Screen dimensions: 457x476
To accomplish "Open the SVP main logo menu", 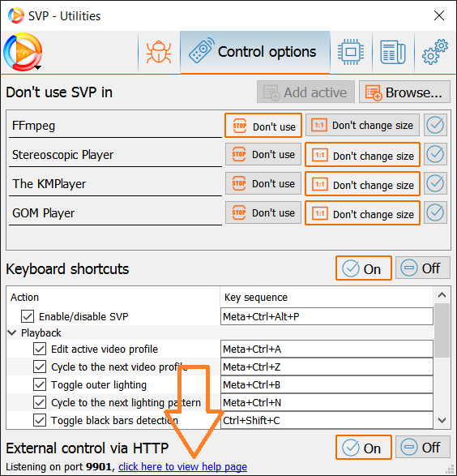I will pyautogui.click(x=23, y=52).
